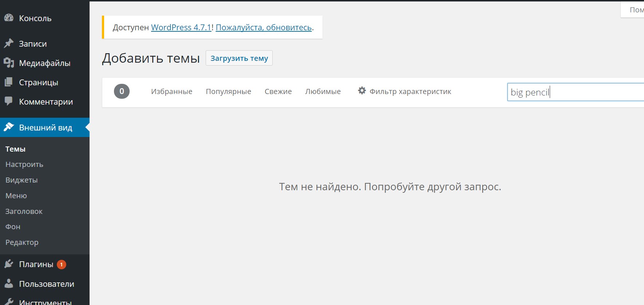Open the Меню submenu item
The image size is (644, 305).
click(16, 196)
